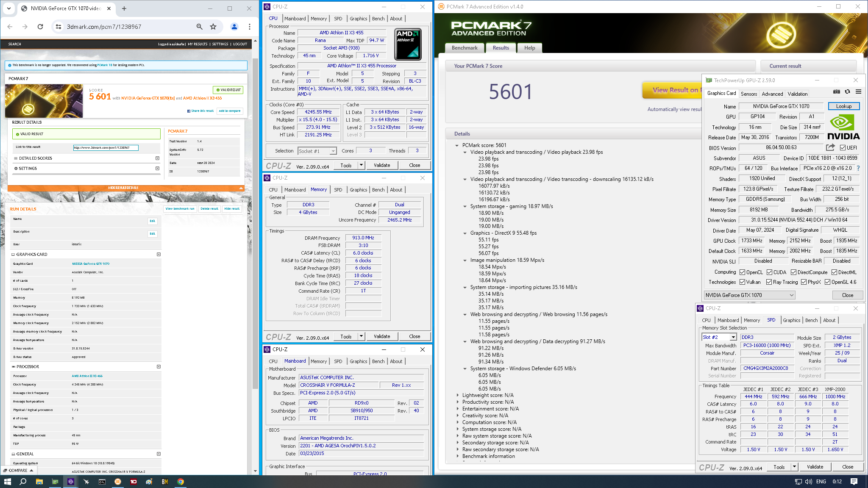868x488 pixels.
Task: Click the Lookup button in GPU-Z
Action: pyautogui.click(x=843, y=106)
